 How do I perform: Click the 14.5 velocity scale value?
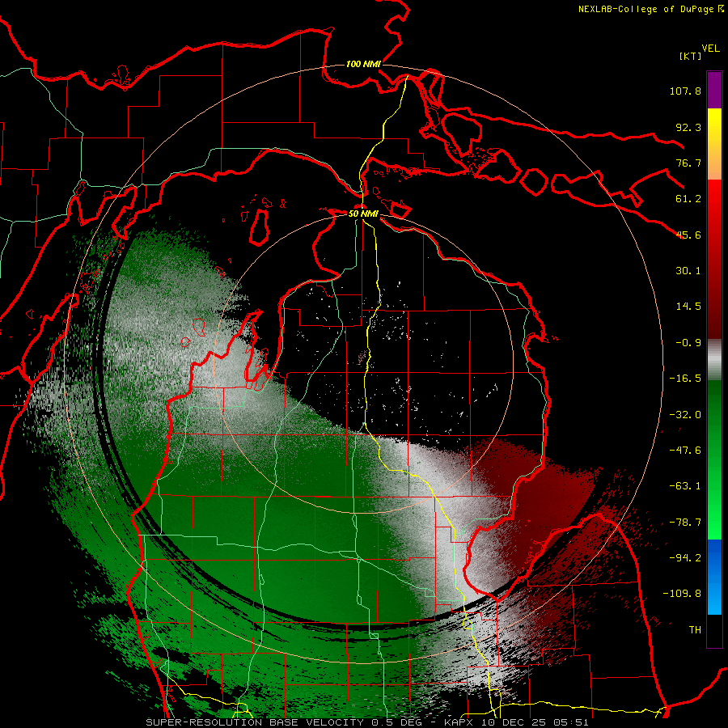click(x=688, y=307)
